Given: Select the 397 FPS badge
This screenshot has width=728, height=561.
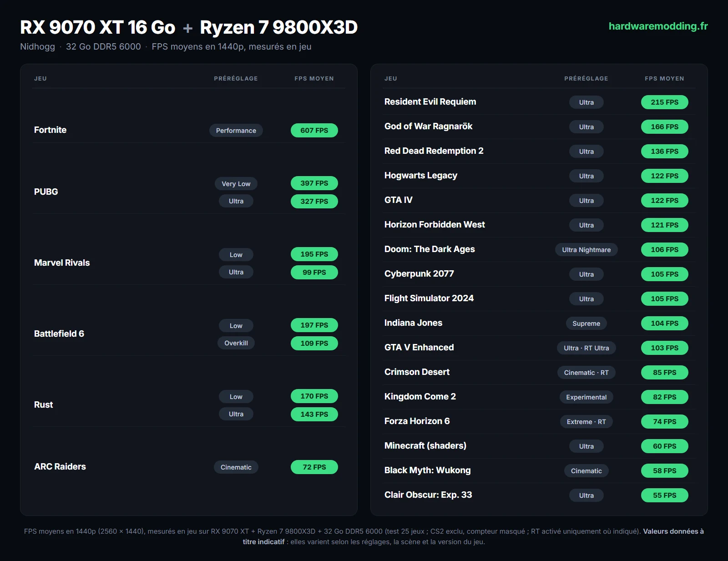Looking at the screenshot, I should pyautogui.click(x=314, y=183).
